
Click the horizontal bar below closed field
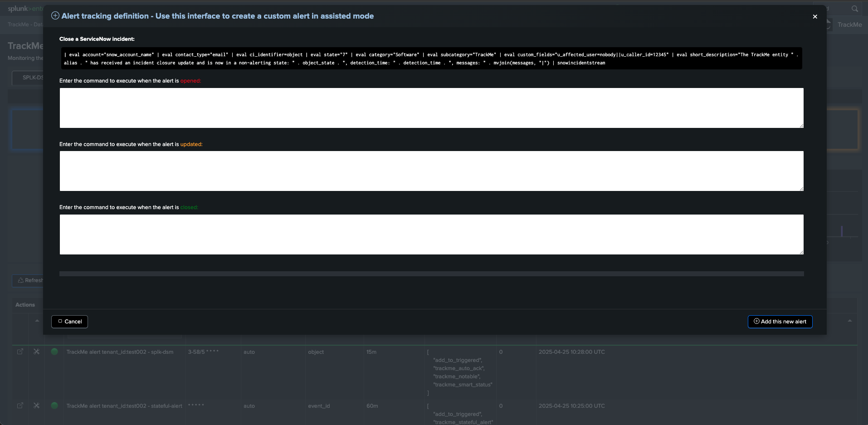pos(431,274)
